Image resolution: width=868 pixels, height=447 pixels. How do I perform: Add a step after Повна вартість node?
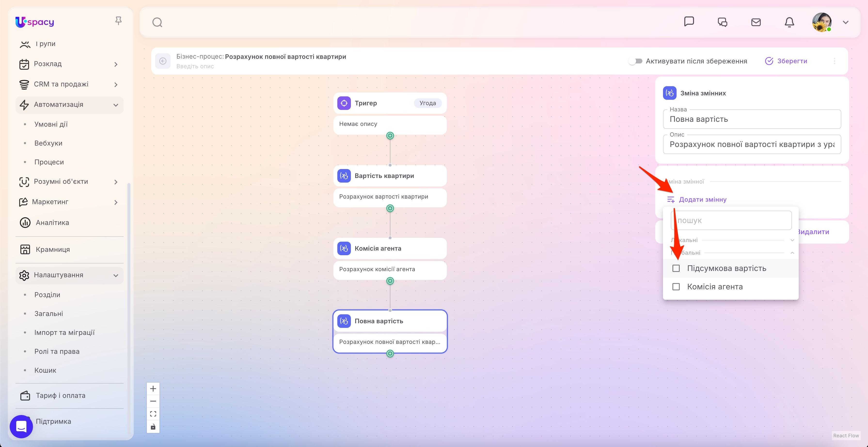[x=390, y=354]
